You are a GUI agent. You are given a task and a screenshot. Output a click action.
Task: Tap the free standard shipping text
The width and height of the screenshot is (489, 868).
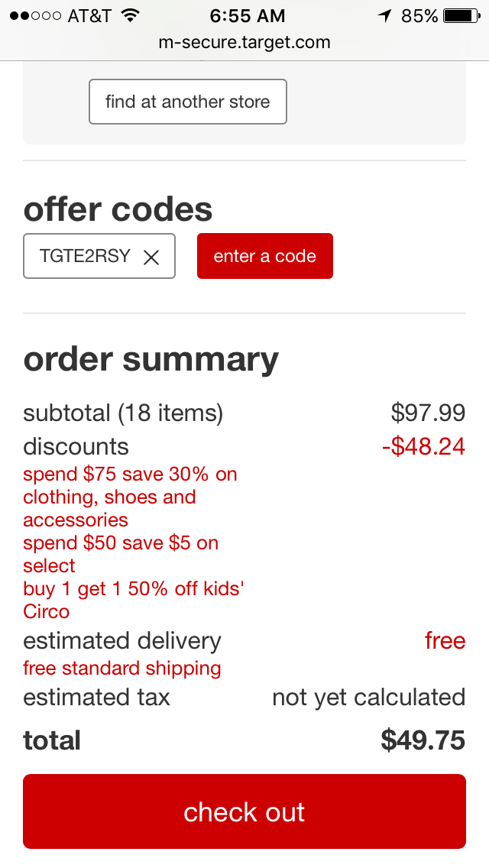tap(121, 668)
